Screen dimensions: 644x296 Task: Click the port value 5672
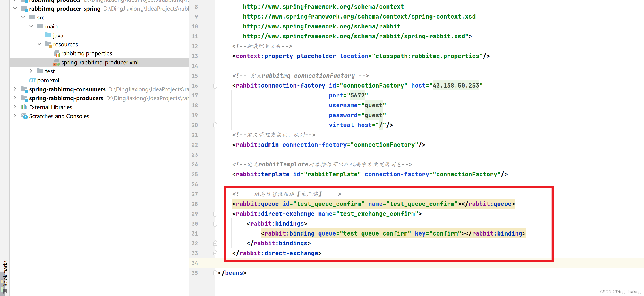(358, 95)
